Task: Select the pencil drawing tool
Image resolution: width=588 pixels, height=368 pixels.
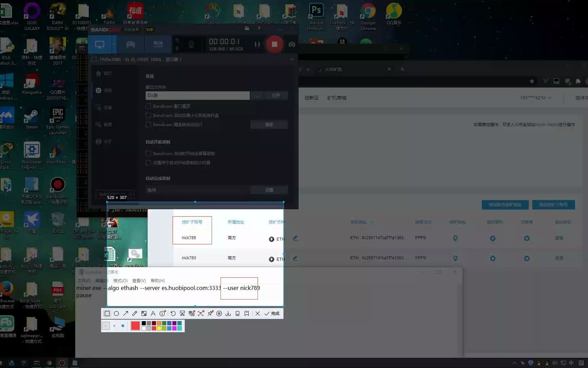Action: tap(135, 313)
